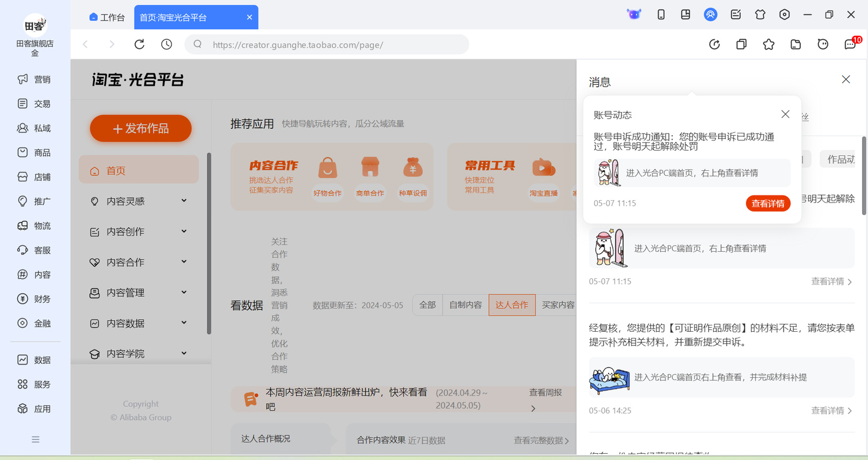Open the 数据 data sidebar item
The image size is (868, 460).
click(35, 360)
